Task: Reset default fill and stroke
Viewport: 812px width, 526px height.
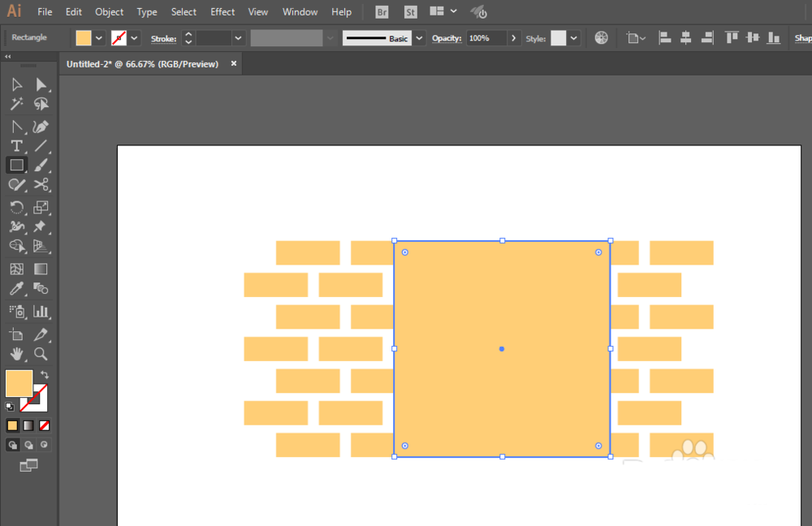Action: pos(9,407)
